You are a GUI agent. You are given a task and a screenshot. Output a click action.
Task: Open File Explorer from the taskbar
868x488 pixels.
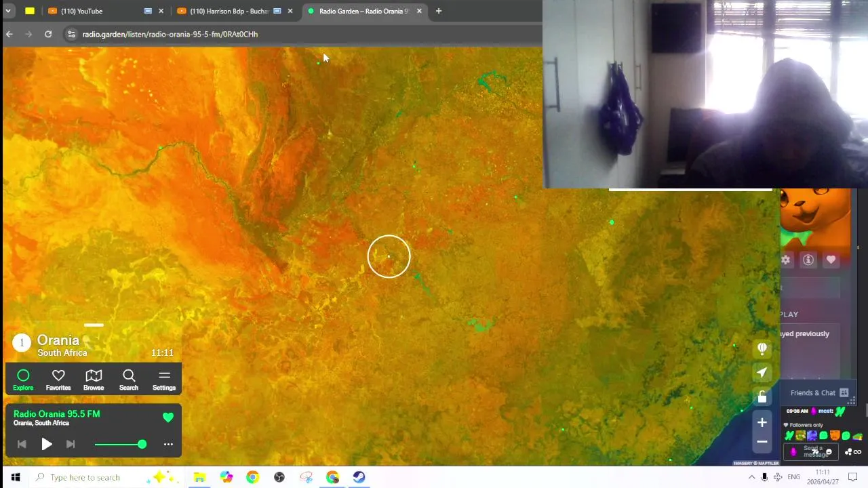tap(199, 477)
